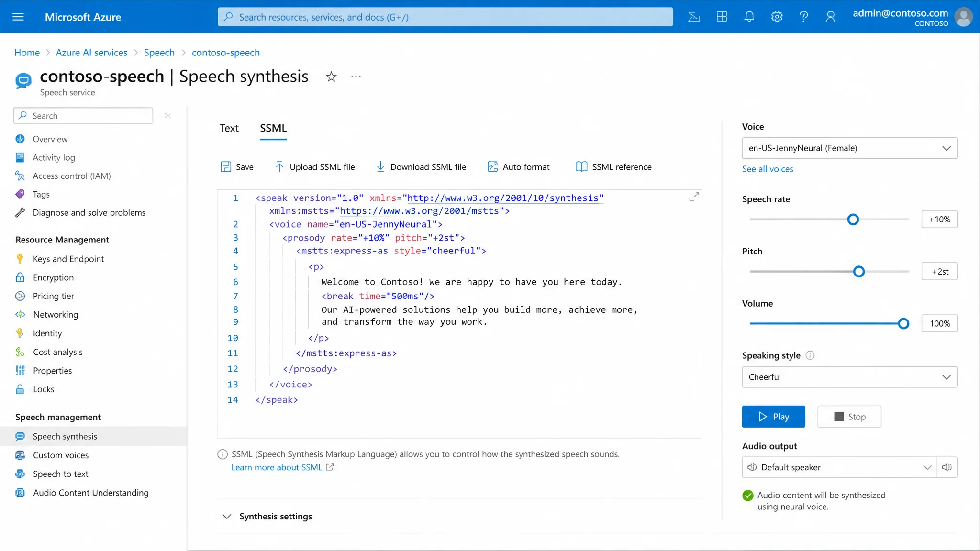Click the Speech rate +10% value box
980x551 pixels.
pyautogui.click(x=939, y=220)
